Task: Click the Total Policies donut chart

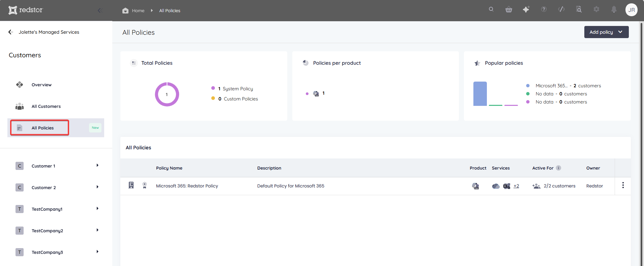Action: coord(167,94)
